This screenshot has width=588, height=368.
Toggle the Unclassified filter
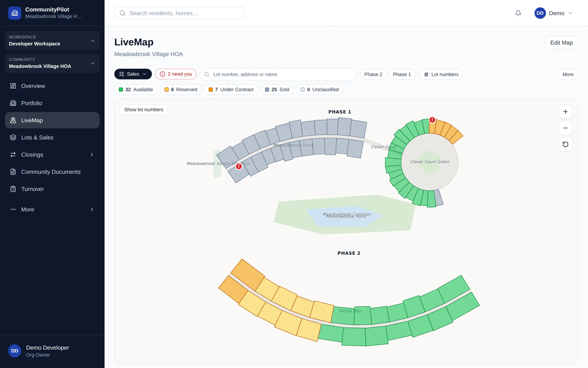coord(319,90)
